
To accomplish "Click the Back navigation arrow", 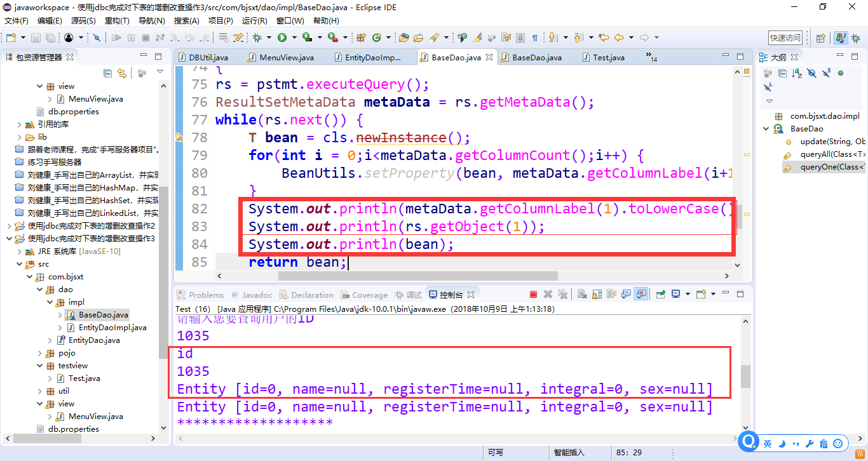I will [x=619, y=37].
